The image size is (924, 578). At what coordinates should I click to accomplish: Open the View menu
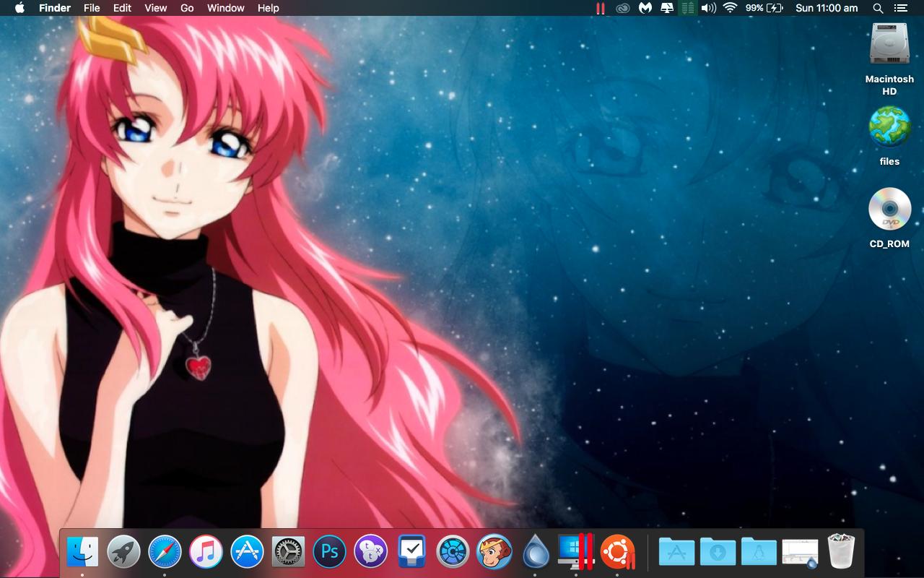(155, 8)
